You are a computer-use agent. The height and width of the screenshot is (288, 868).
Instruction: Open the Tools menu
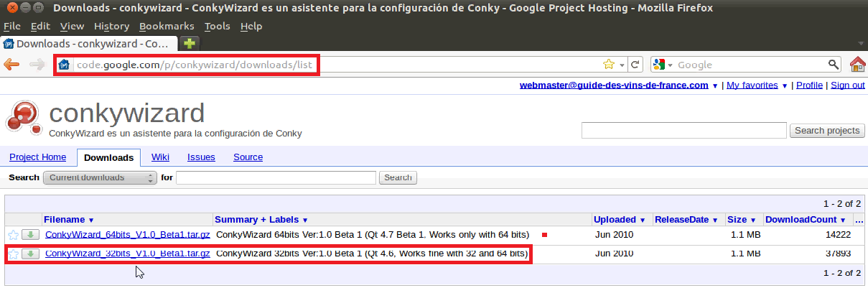click(217, 26)
